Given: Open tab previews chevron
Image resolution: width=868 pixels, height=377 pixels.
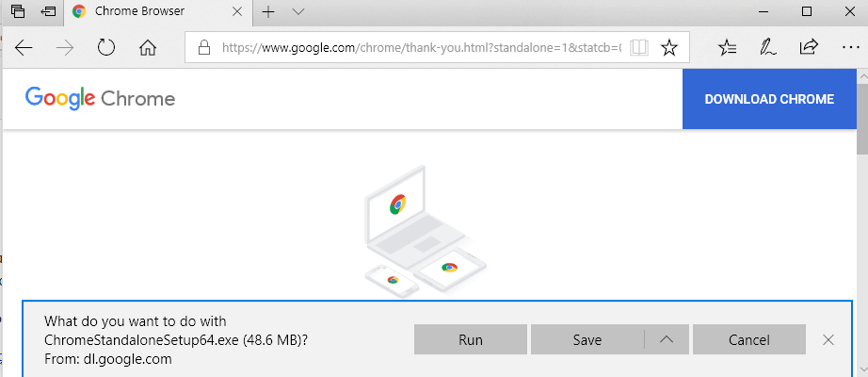Looking at the screenshot, I should click(298, 11).
